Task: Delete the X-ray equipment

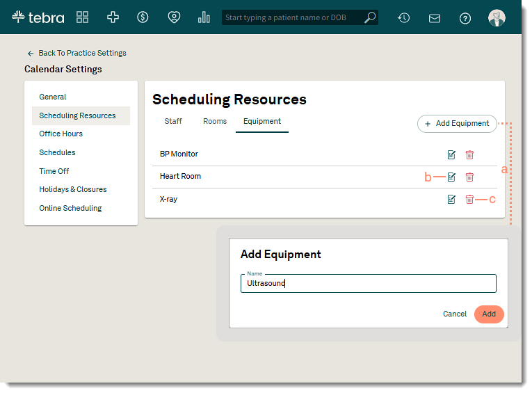Action: click(x=469, y=199)
